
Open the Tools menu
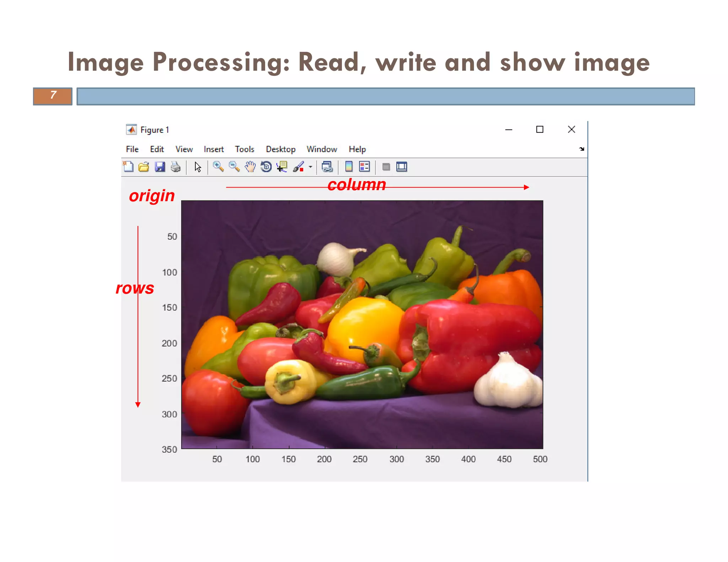[x=245, y=149]
